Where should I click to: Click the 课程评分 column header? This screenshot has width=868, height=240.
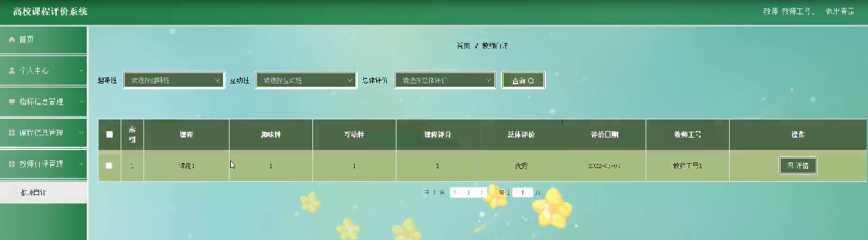[x=438, y=134]
